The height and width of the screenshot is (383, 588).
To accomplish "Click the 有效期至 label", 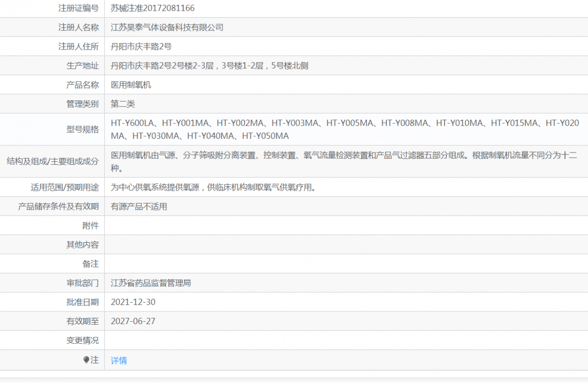I will [82, 321].
